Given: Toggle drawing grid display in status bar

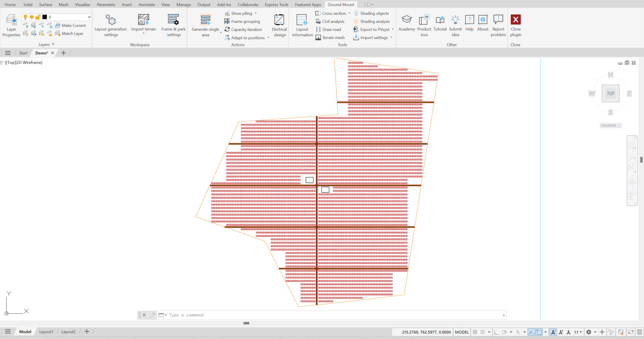Looking at the screenshot, I should point(475,332).
